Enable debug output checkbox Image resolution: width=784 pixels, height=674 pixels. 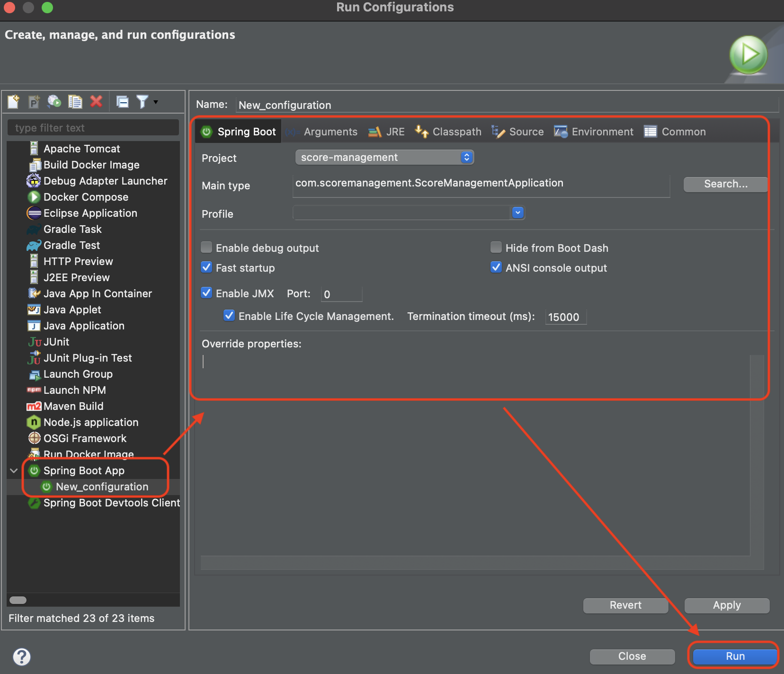pos(206,248)
